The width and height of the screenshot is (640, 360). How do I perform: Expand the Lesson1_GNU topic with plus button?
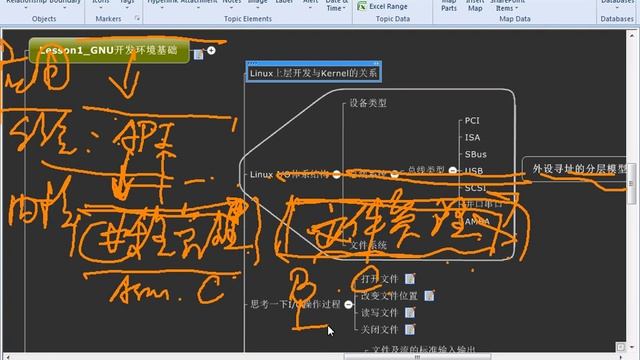pos(211,50)
